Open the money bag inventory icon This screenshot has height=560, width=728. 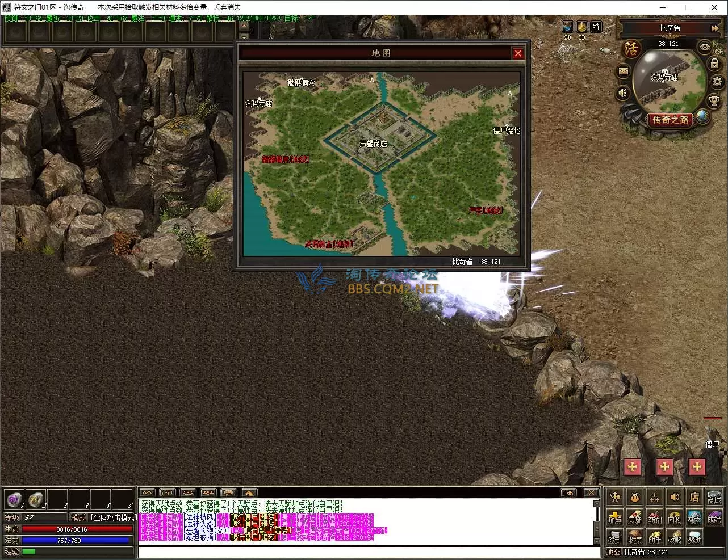[x=634, y=498]
